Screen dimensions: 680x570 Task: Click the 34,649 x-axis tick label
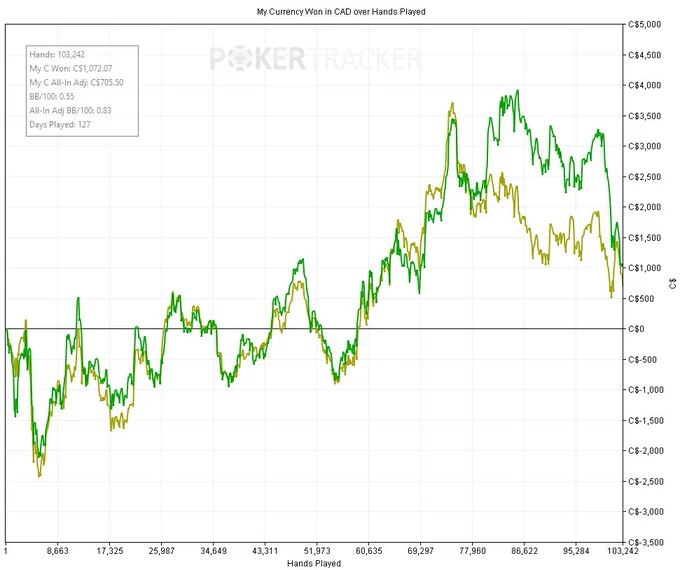tap(213, 551)
